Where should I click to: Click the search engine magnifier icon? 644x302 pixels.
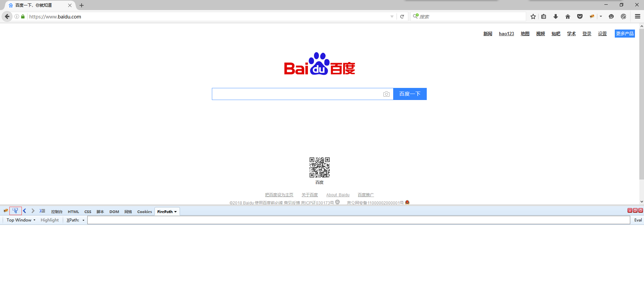point(416,16)
